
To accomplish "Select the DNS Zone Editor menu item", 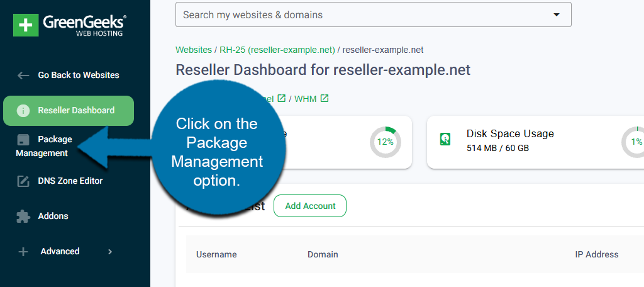I will (x=70, y=181).
